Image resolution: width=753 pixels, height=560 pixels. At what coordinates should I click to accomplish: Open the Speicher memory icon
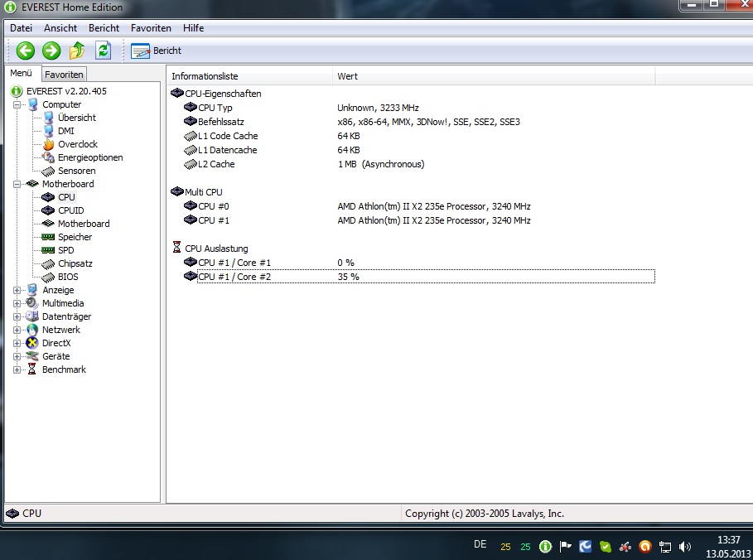(48, 237)
